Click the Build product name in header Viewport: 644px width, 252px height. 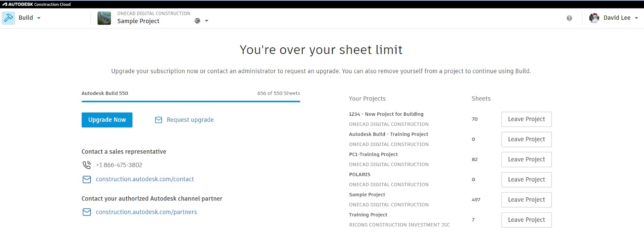coord(26,18)
